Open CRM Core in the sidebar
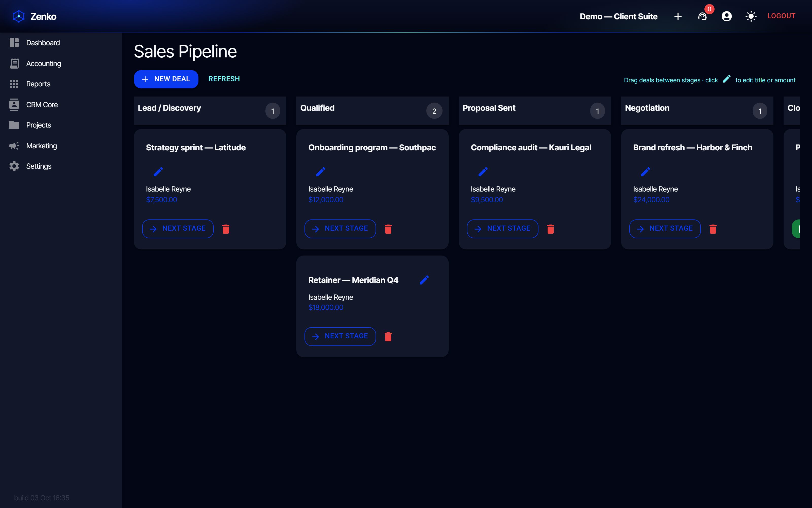The width and height of the screenshot is (812, 508). click(x=61, y=104)
